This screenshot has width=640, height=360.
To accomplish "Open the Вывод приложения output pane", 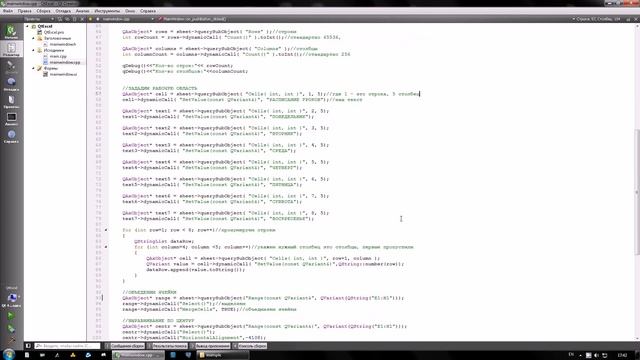I will 211,346.
